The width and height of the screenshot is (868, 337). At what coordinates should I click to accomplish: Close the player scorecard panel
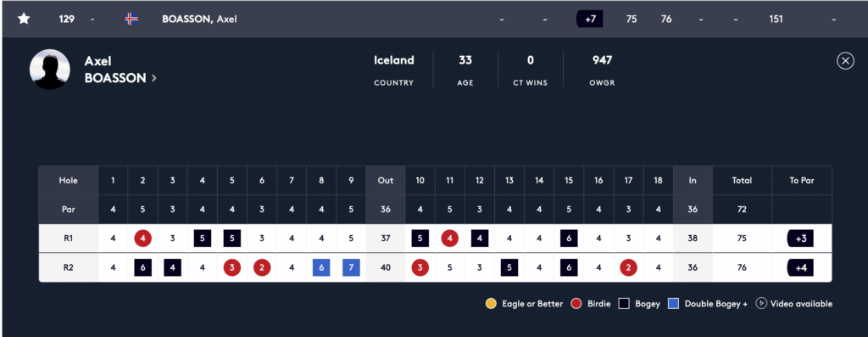[845, 60]
